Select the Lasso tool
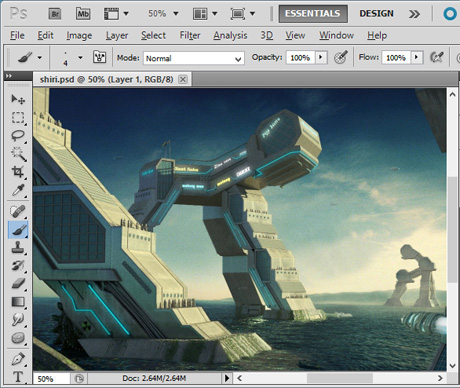This screenshot has width=460, height=388. coord(18,136)
